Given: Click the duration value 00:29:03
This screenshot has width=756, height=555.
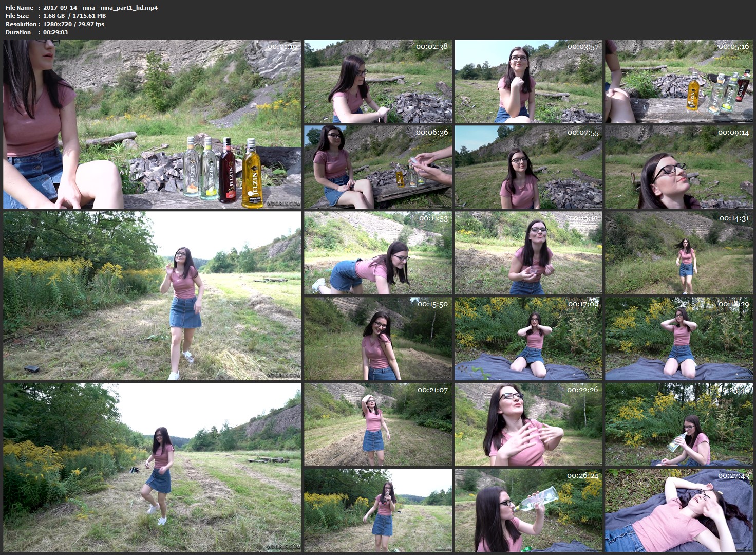Looking at the screenshot, I should (x=55, y=32).
